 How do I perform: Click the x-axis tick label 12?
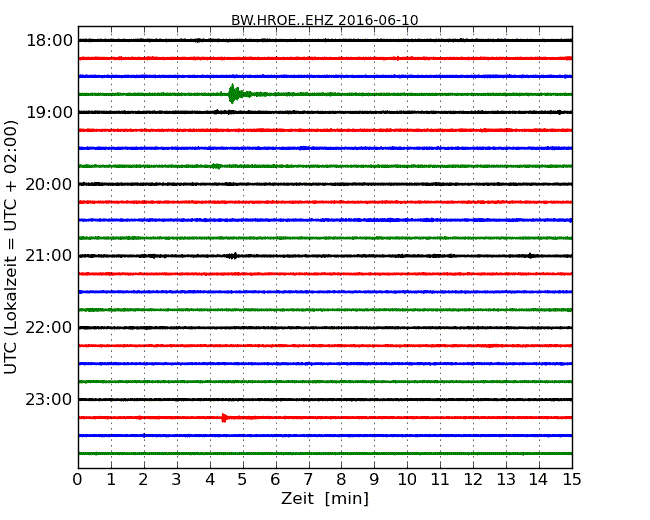tap(473, 480)
